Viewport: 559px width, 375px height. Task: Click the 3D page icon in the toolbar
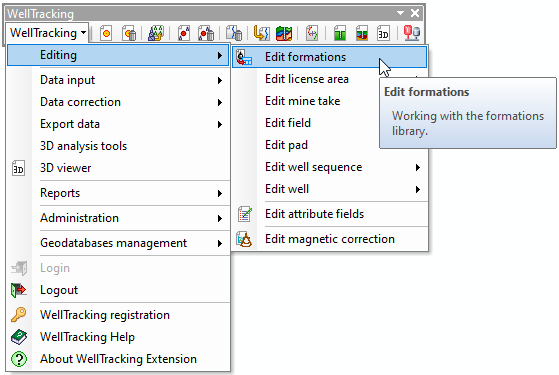pyautogui.click(x=383, y=34)
